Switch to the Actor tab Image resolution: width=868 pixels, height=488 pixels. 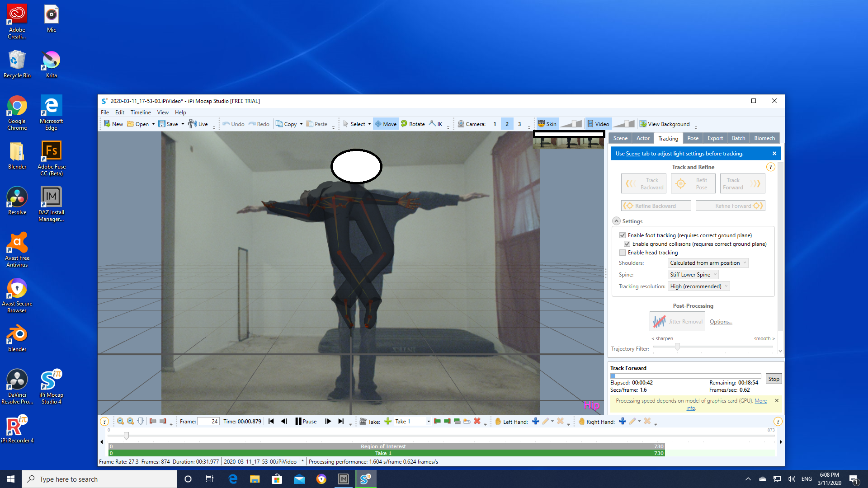643,138
